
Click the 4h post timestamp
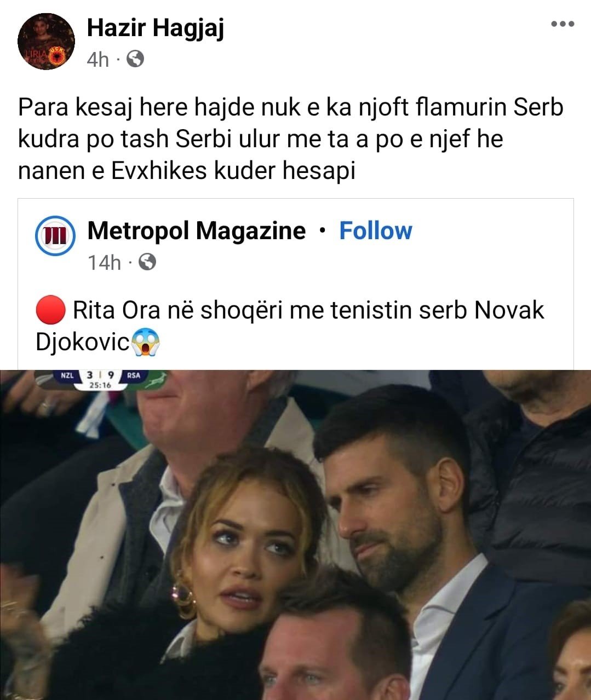tap(97, 59)
